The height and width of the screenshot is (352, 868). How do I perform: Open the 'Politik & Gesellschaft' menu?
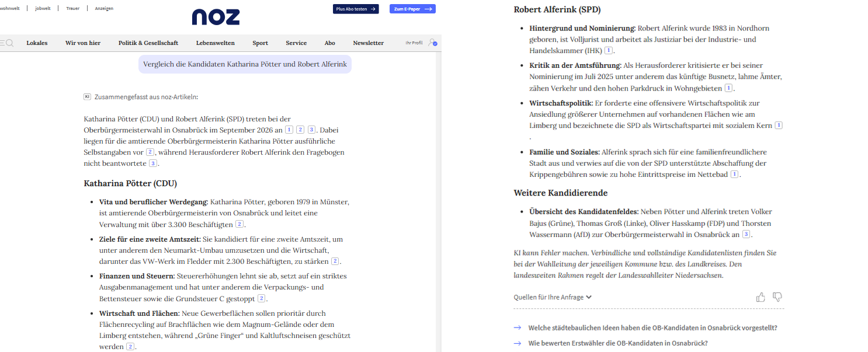pyautogui.click(x=148, y=43)
